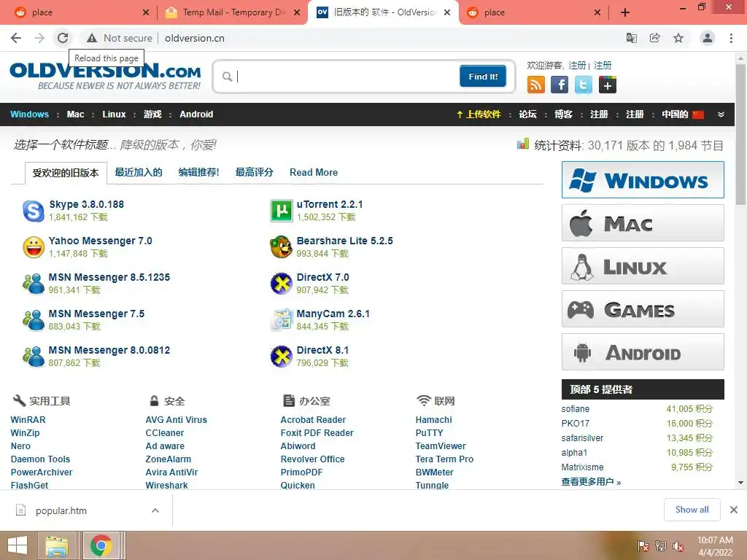747x560 pixels.
Task: Switch to the Temp Mail tab
Action: click(232, 12)
